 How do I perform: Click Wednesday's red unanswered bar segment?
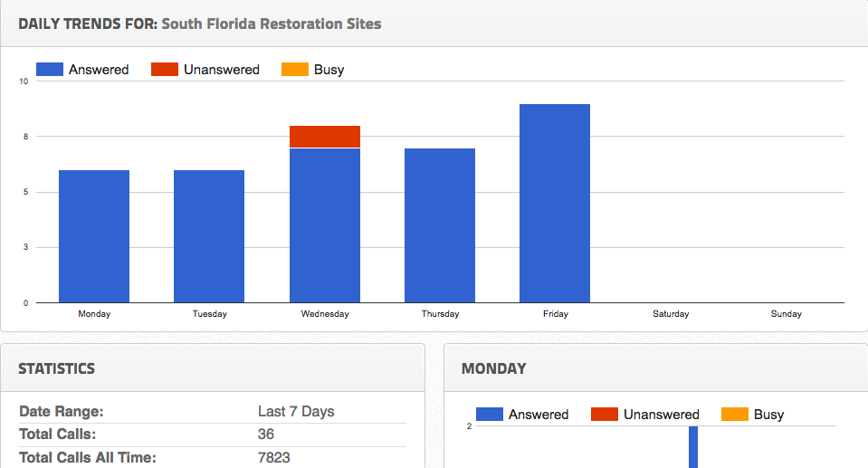click(x=325, y=137)
